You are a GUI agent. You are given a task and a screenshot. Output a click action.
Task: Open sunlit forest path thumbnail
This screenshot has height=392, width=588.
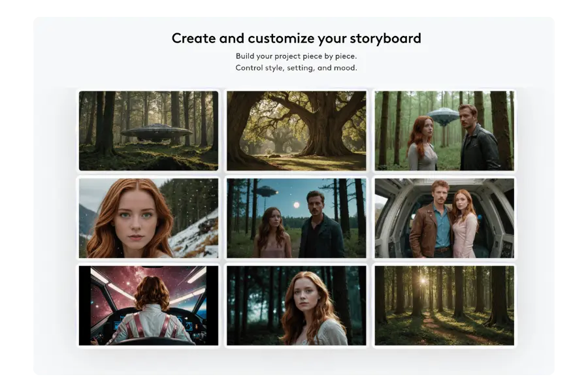[444, 306]
